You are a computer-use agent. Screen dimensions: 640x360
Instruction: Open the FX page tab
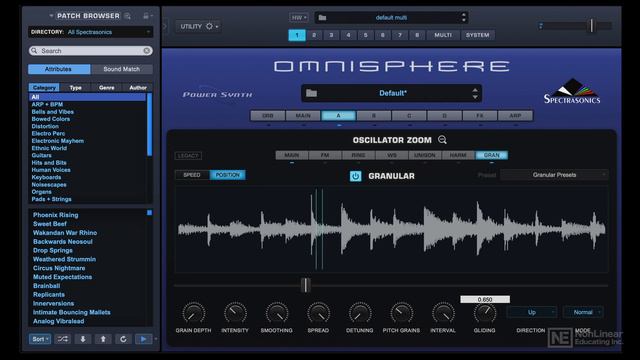pos(480,116)
